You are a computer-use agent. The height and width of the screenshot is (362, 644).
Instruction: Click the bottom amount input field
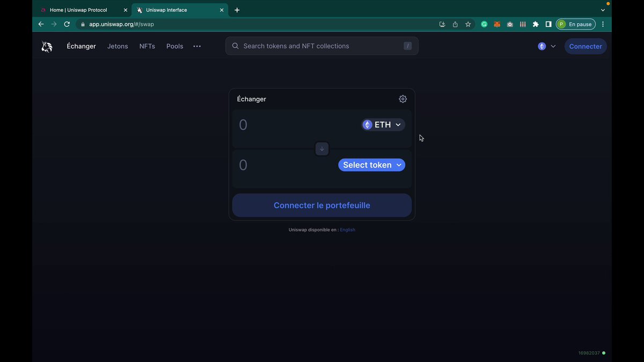pyautogui.click(x=287, y=165)
